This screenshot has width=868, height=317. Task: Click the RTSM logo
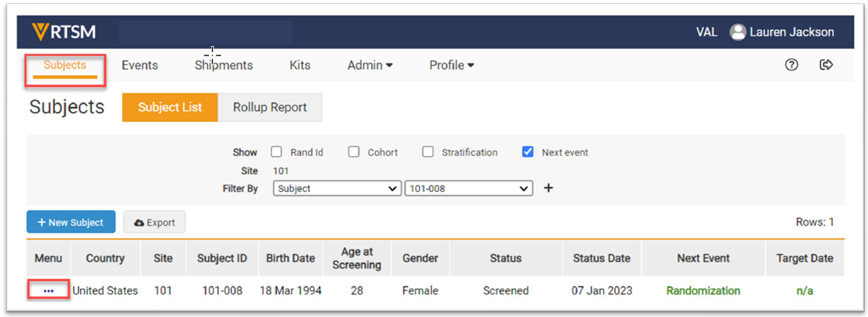(64, 32)
